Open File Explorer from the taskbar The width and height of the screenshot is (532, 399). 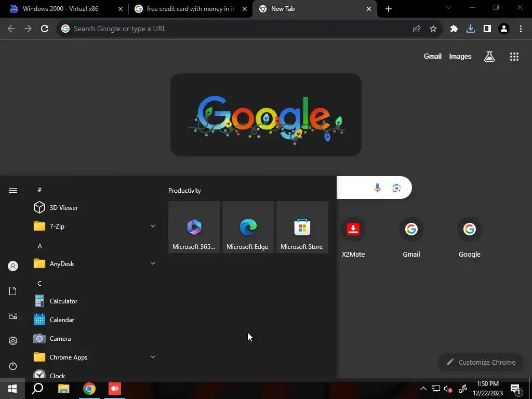[x=63, y=389]
